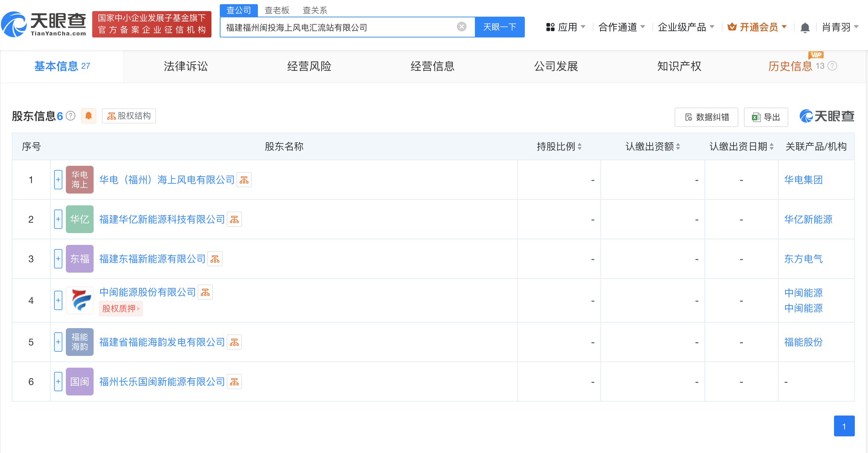Click the 导出 export button

(x=766, y=117)
